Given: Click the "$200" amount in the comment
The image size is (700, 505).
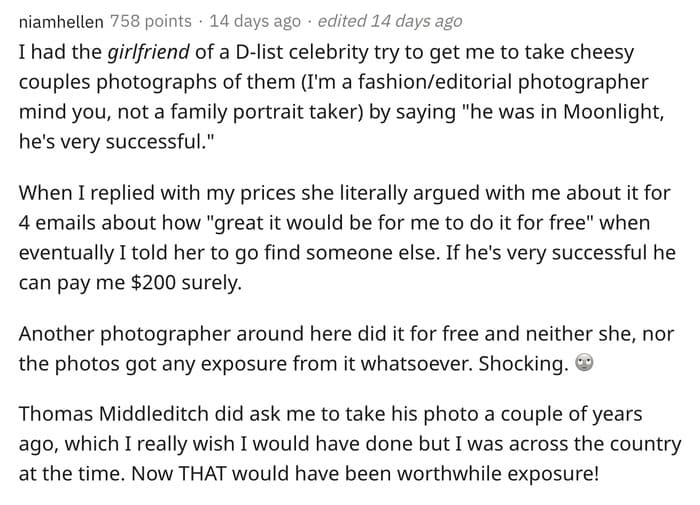Looking at the screenshot, I should click(153, 283).
